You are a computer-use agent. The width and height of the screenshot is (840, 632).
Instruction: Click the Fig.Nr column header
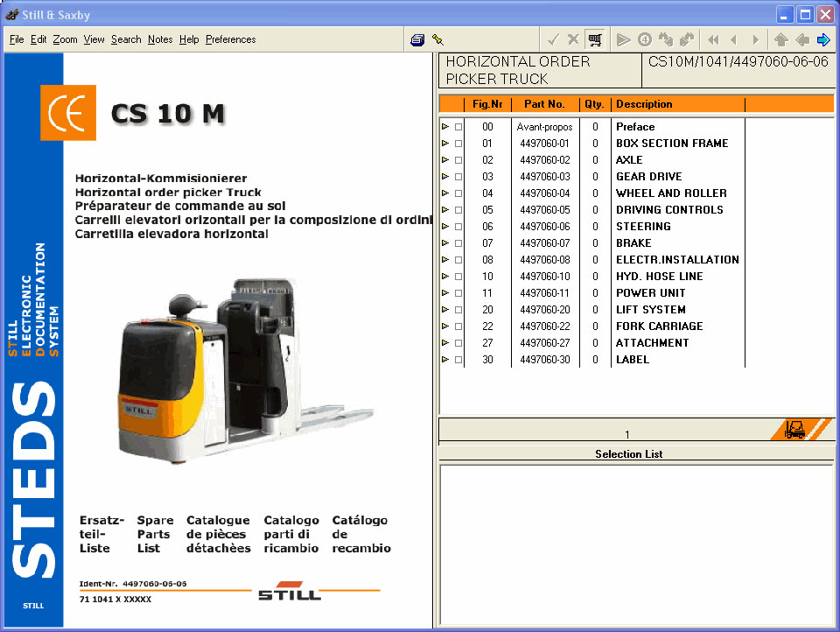(x=487, y=104)
